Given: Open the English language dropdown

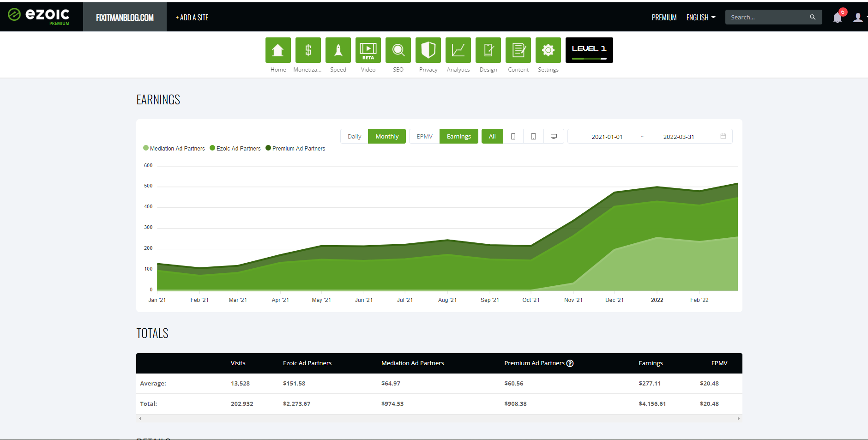Looking at the screenshot, I should click(x=701, y=18).
